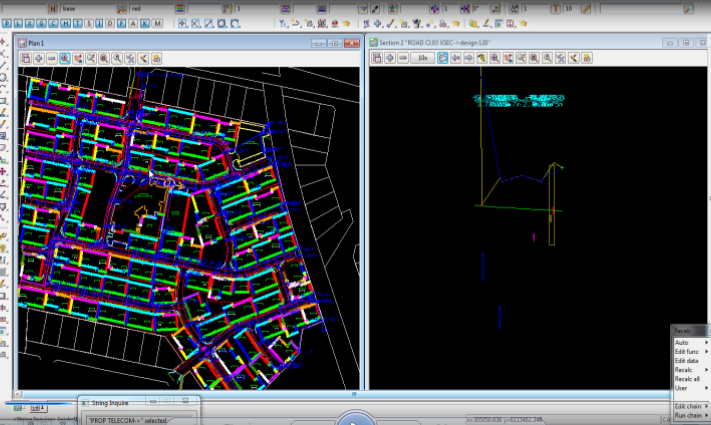Viewport: 711px width, 425px height.
Task: Click Plan 1 crossed tools settings icon
Action: tap(130, 58)
